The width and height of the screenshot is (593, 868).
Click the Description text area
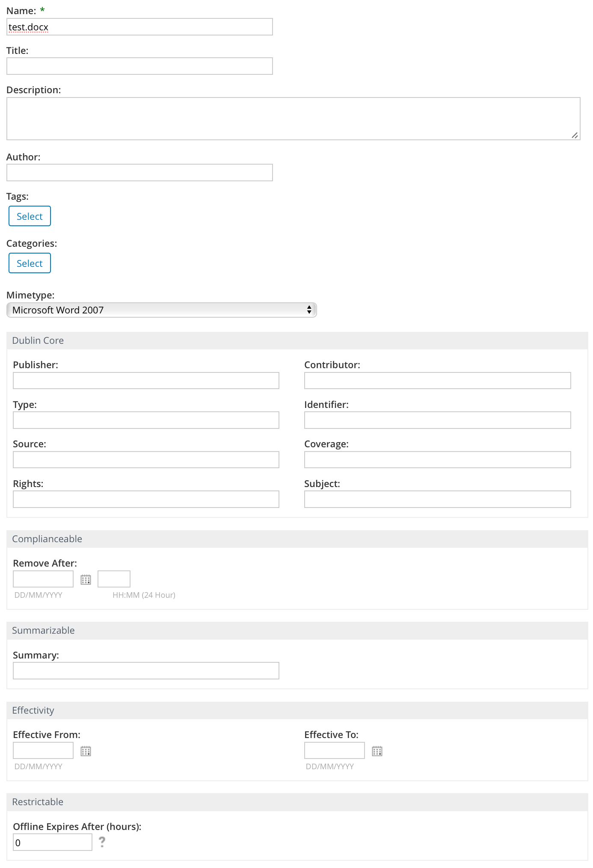click(x=294, y=118)
